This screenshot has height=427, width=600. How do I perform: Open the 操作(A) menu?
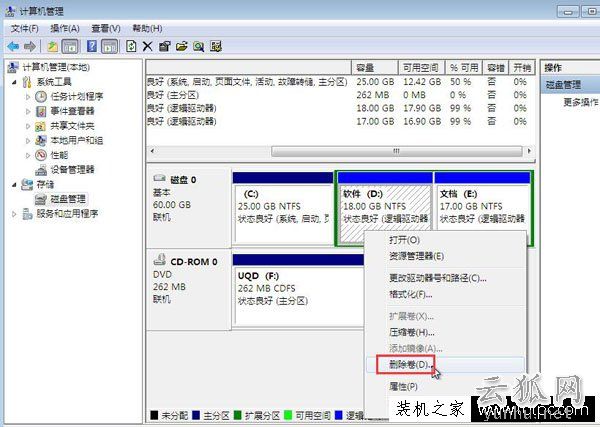[65, 29]
